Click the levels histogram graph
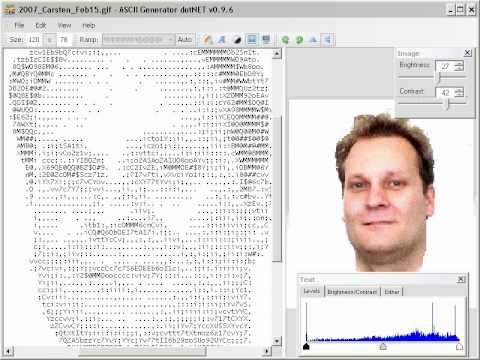 pos(383,321)
